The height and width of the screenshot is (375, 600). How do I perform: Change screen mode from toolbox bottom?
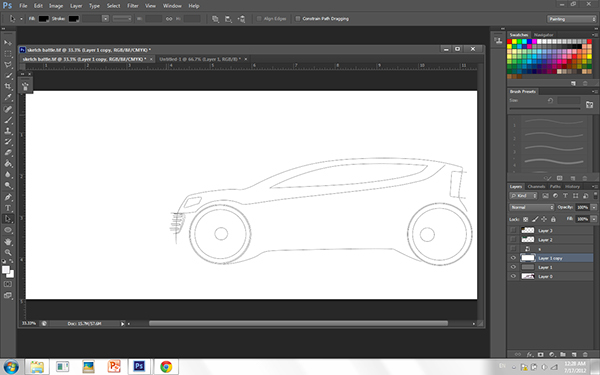point(8,295)
